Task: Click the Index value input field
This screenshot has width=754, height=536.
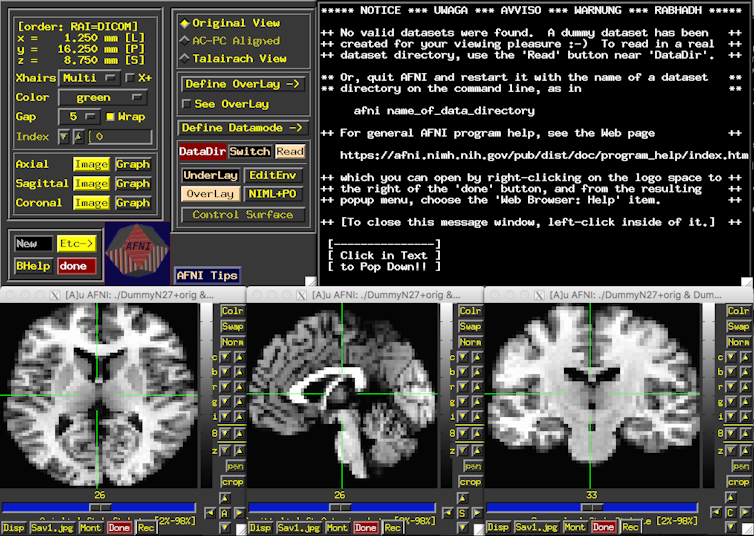Action: click(x=120, y=137)
